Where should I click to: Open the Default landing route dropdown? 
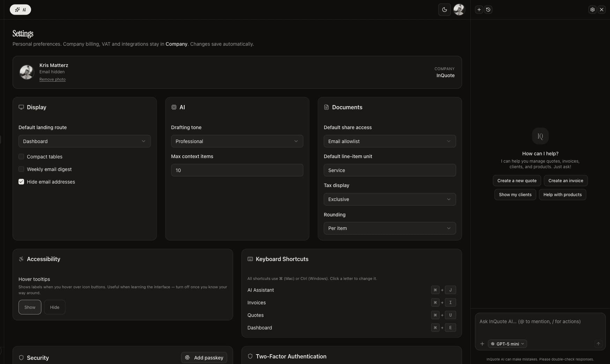click(x=84, y=141)
